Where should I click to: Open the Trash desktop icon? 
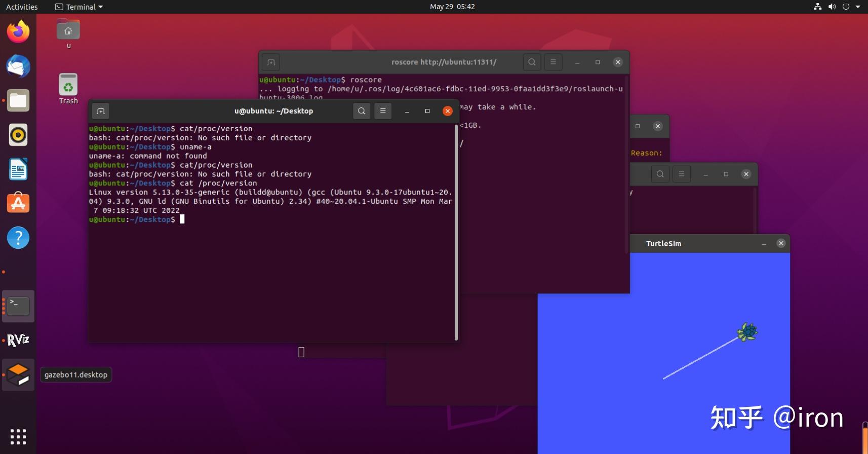click(x=68, y=89)
